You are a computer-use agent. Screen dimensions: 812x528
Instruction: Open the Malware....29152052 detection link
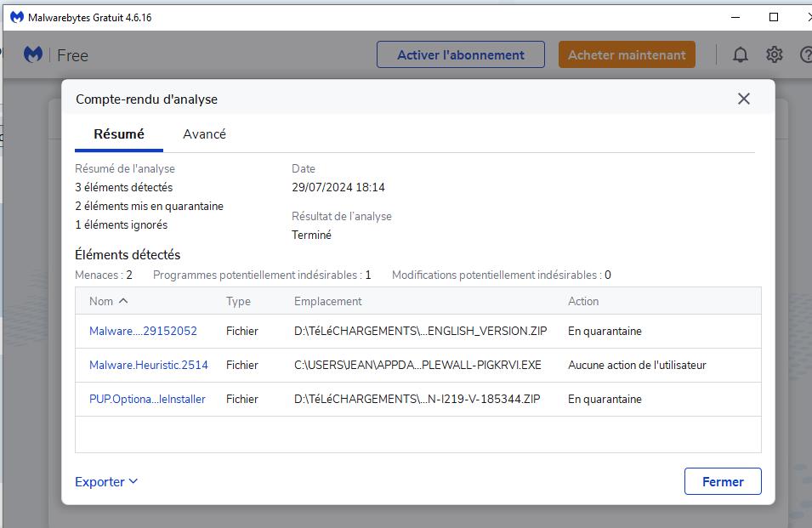(x=143, y=332)
